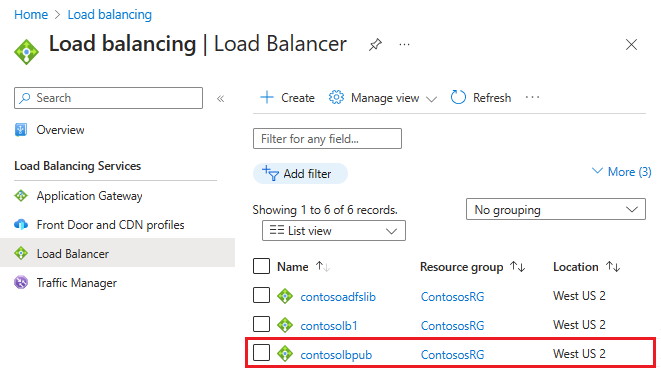Viewport: 661px width, 368px height.
Task: Click the gear icon for Manage view
Action: coord(336,97)
